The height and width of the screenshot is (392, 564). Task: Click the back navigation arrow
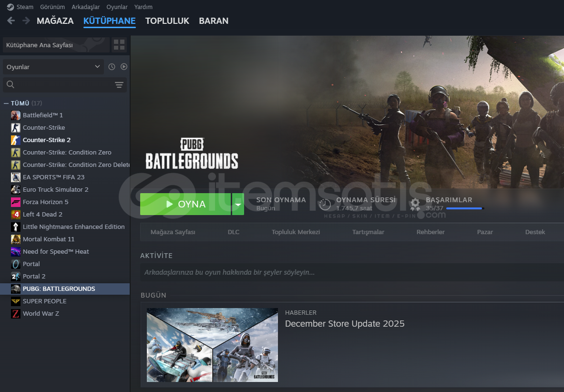pyautogui.click(x=11, y=21)
